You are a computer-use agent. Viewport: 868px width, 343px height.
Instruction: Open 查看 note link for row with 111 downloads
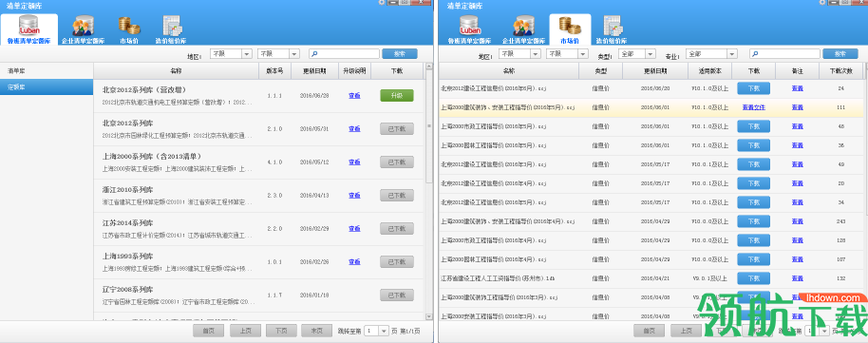point(797,107)
